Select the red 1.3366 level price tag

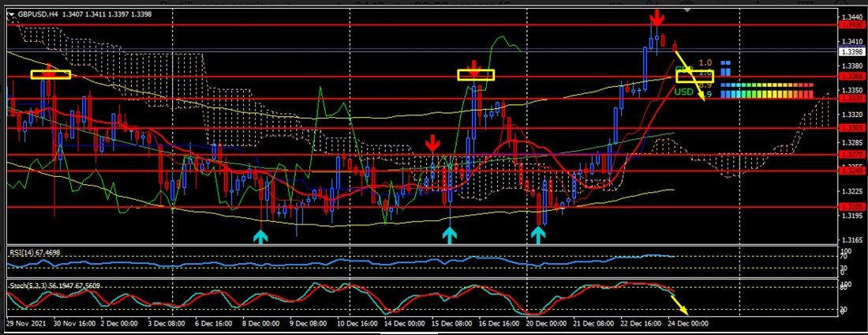tap(852, 77)
